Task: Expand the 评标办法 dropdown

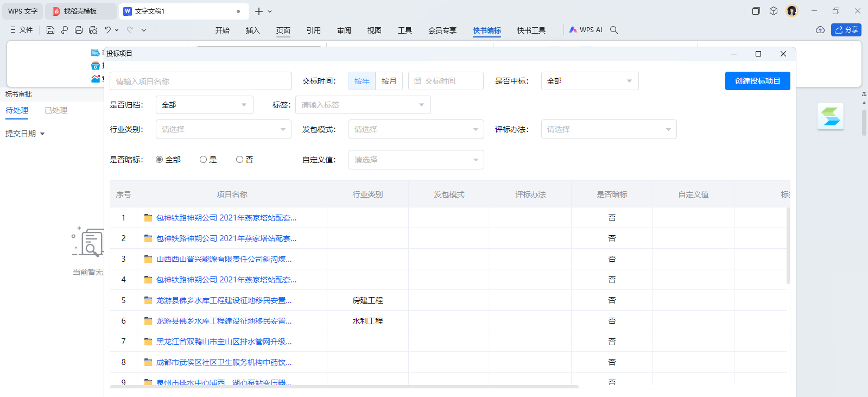Action: pos(609,129)
